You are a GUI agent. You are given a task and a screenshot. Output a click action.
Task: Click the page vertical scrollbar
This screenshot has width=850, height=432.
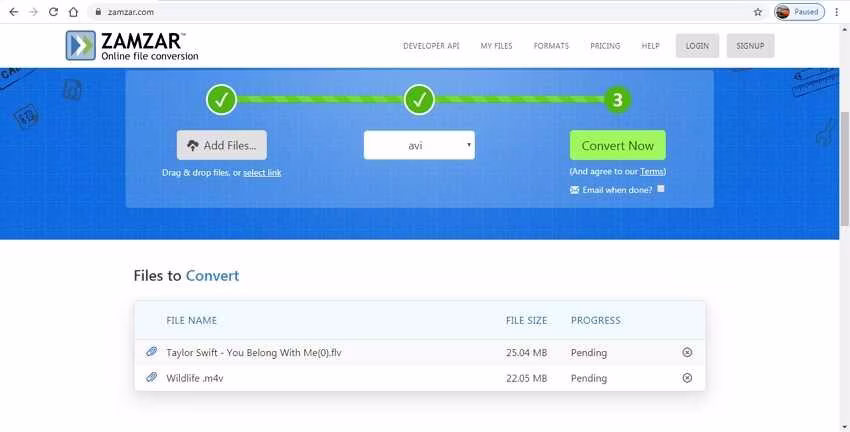coord(845,168)
